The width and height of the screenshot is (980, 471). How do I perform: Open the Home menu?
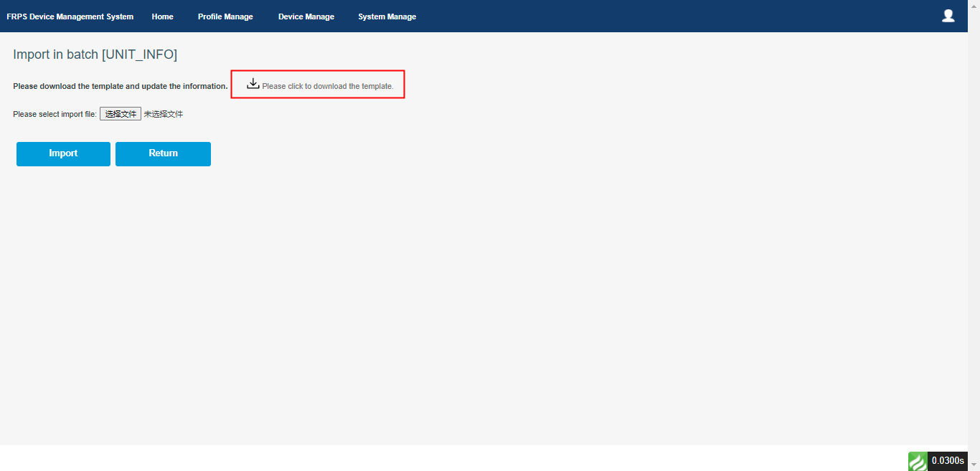162,16
